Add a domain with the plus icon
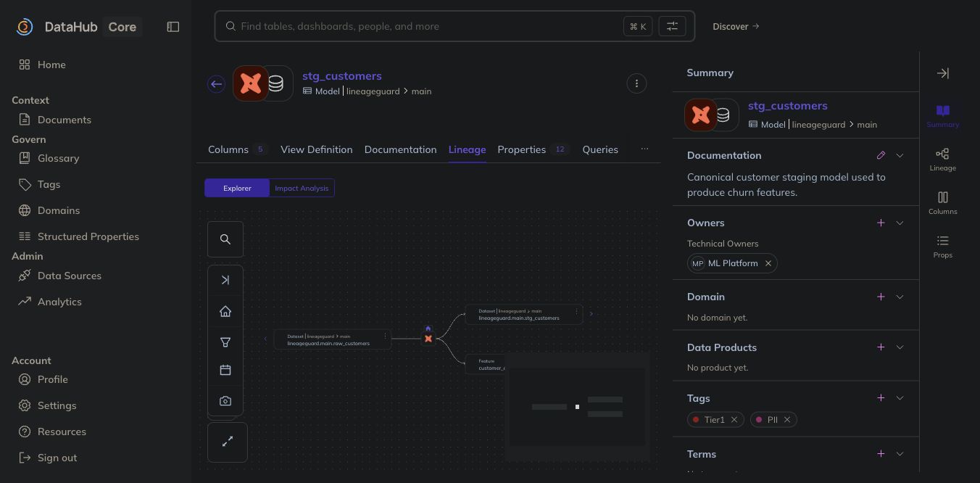980x483 pixels. click(881, 297)
